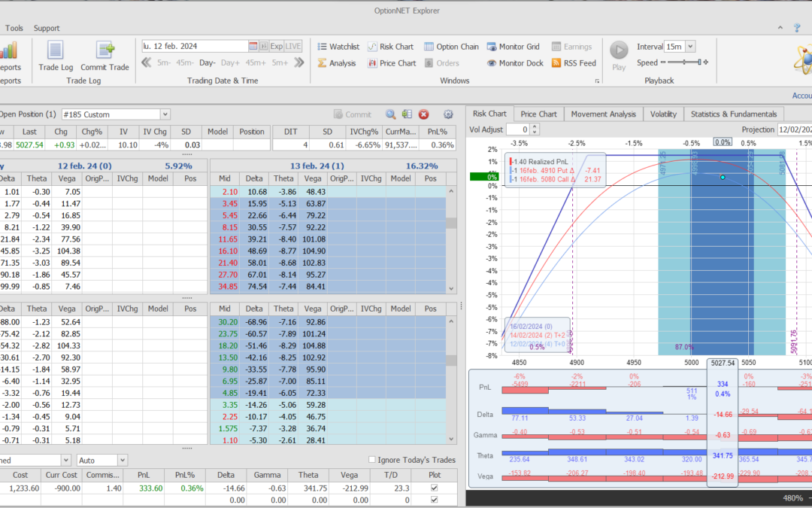Viewport: 812px width, 508px height.
Task: Open the Option Chain window
Action: 451,47
